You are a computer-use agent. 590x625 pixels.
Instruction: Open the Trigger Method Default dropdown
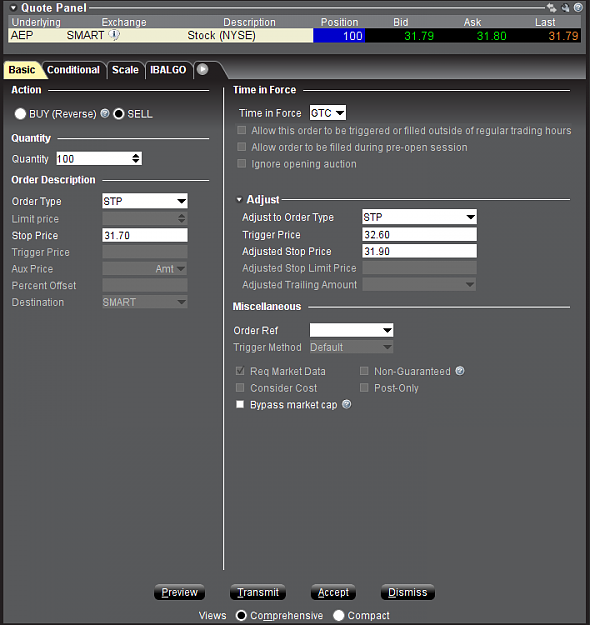(x=351, y=347)
